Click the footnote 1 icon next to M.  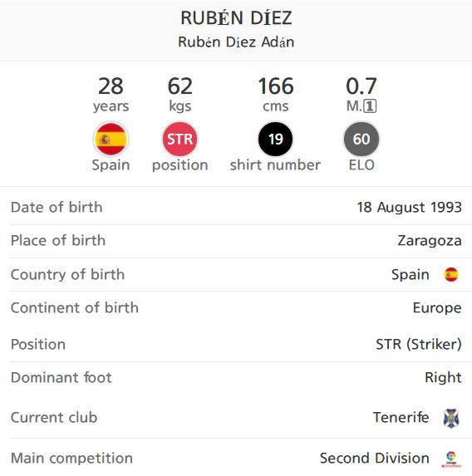tap(370, 106)
